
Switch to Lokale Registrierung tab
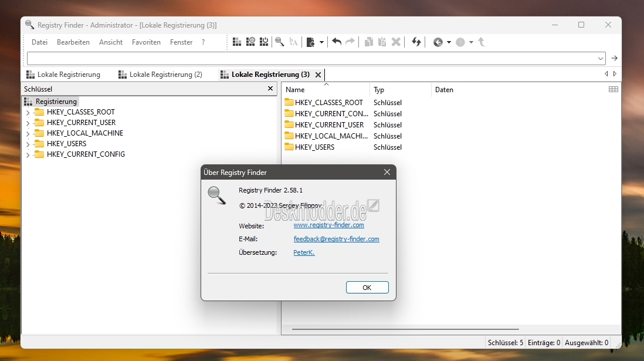(x=63, y=75)
